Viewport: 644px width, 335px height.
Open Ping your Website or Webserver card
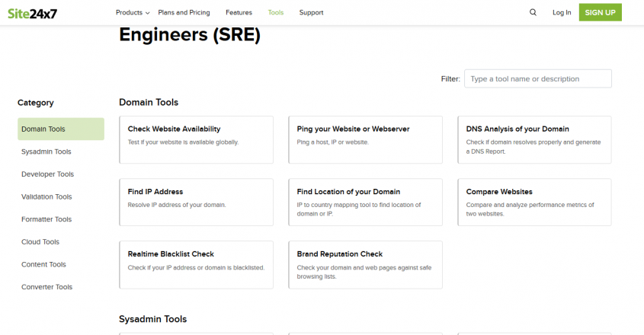(x=365, y=139)
